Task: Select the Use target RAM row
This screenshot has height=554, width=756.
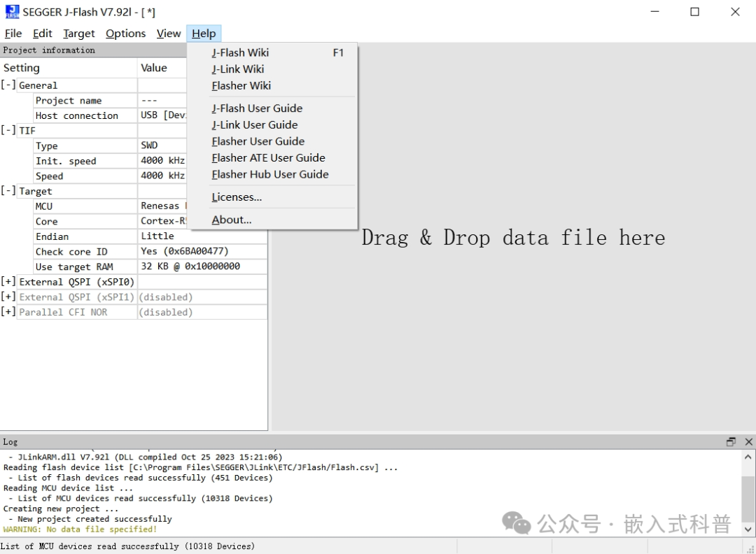Action: (150, 267)
